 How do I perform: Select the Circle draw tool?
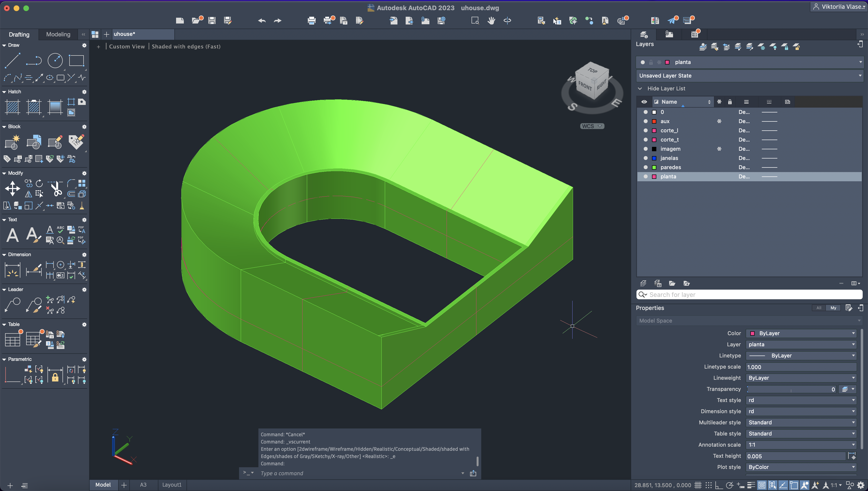tap(55, 60)
